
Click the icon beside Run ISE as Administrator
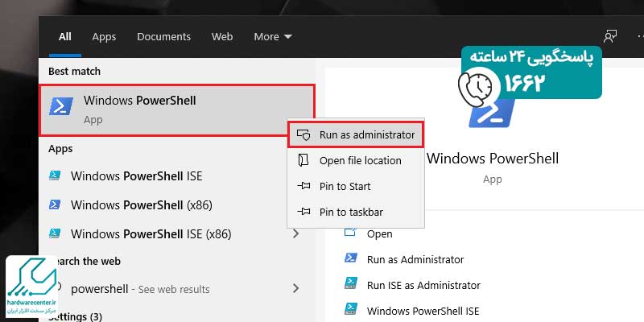pos(350,283)
